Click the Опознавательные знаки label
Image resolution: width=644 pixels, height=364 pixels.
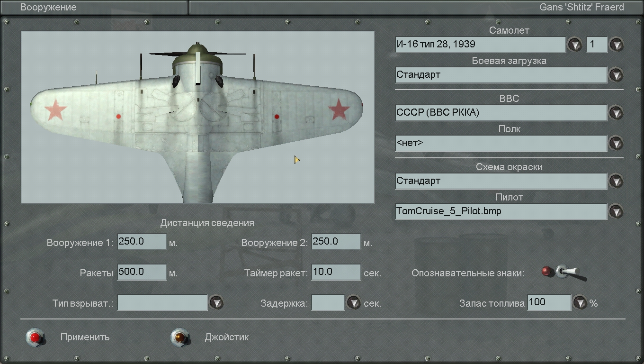[x=468, y=273]
